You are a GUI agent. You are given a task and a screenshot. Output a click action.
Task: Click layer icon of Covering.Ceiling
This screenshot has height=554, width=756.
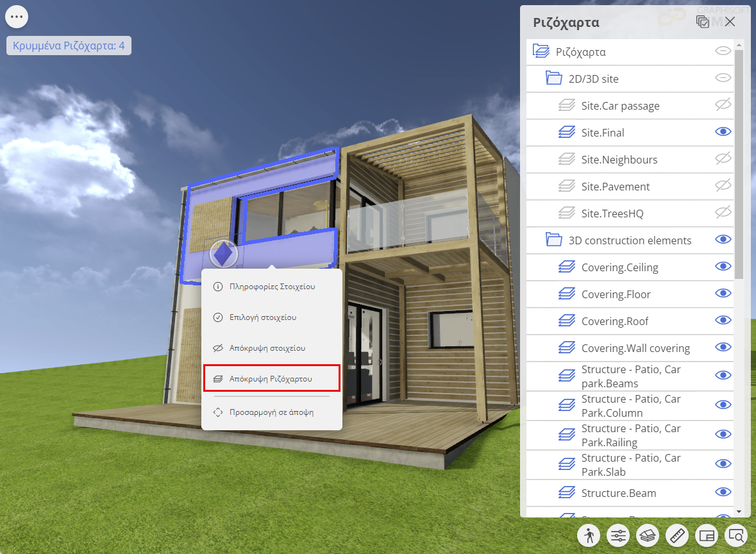point(567,267)
